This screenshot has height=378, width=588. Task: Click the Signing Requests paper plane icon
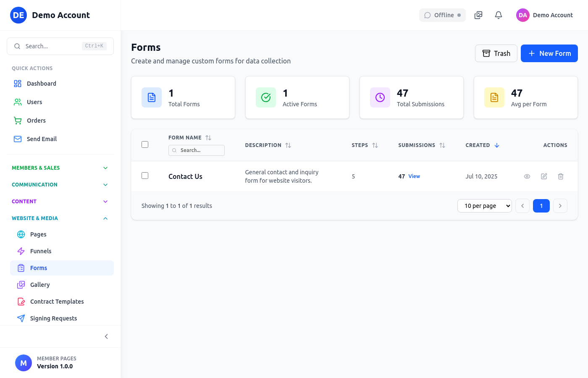tap(21, 318)
